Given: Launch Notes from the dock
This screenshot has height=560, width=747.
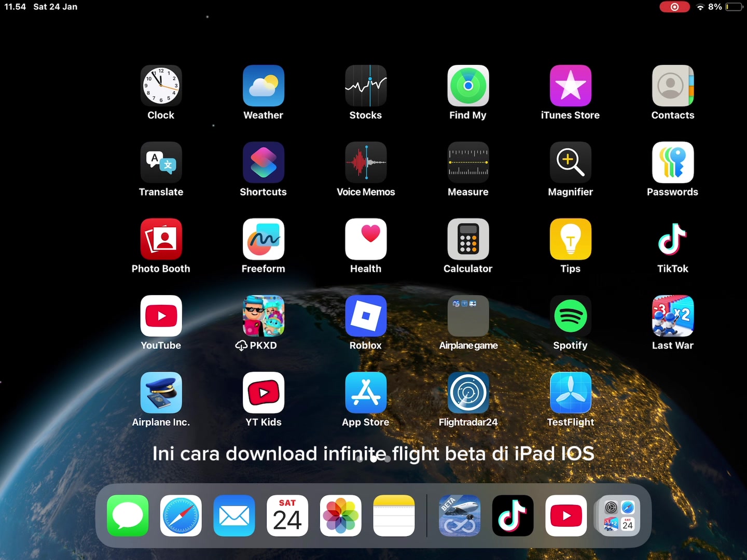Looking at the screenshot, I should pyautogui.click(x=394, y=515).
